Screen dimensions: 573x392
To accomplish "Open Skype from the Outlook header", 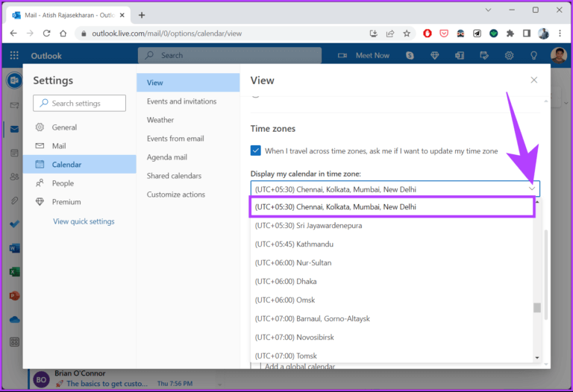I will pyautogui.click(x=410, y=55).
